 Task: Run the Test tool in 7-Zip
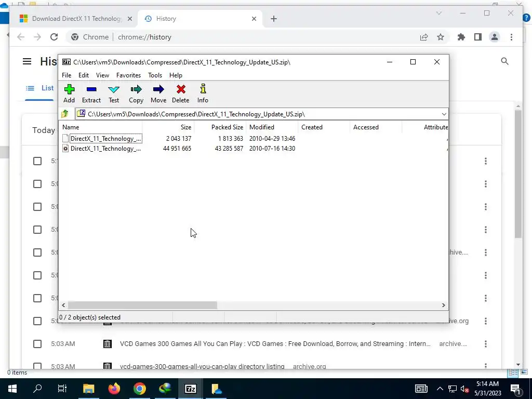(114, 94)
